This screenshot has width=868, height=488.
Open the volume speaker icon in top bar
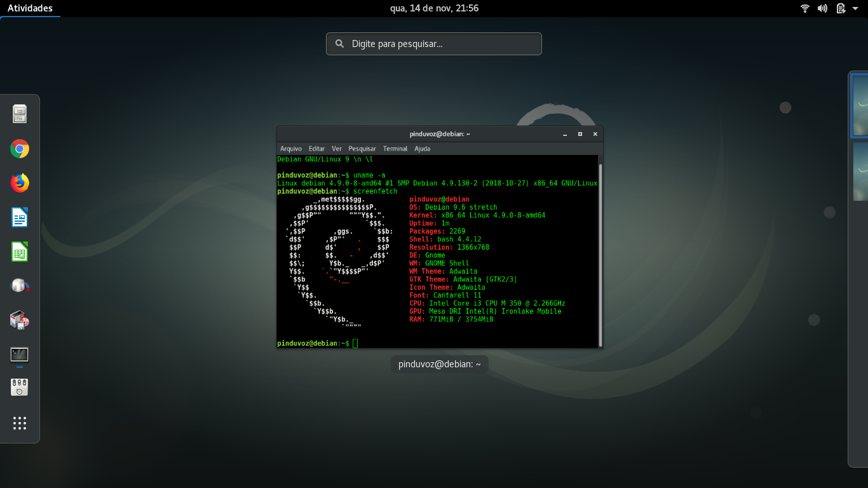(x=822, y=8)
